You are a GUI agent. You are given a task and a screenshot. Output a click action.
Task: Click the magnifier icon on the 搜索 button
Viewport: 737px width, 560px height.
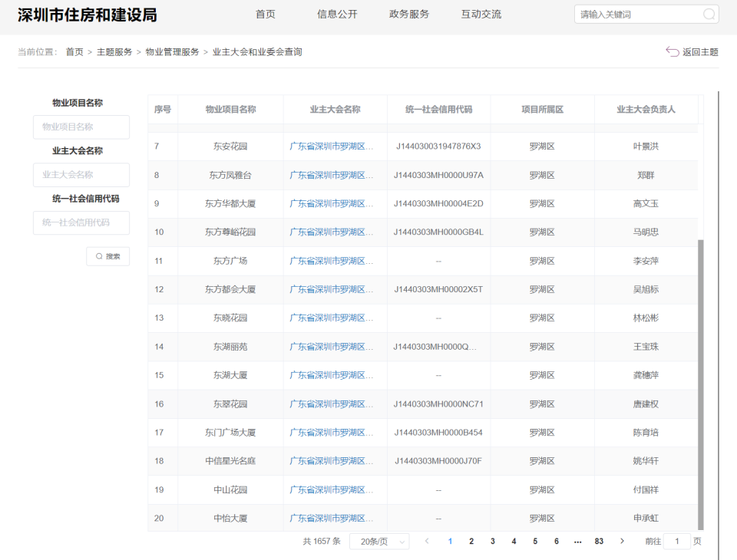pos(98,255)
